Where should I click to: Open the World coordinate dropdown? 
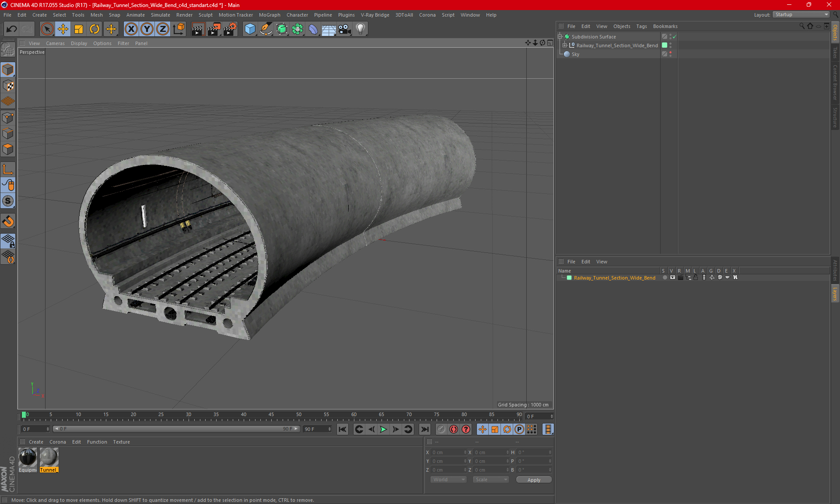click(x=449, y=479)
